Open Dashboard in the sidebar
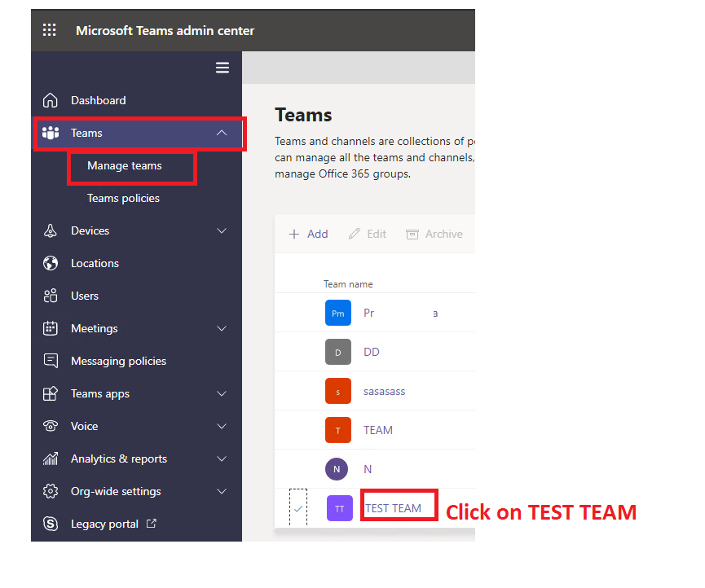This screenshot has height=588, width=705. pyautogui.click(x=99, y=100)
